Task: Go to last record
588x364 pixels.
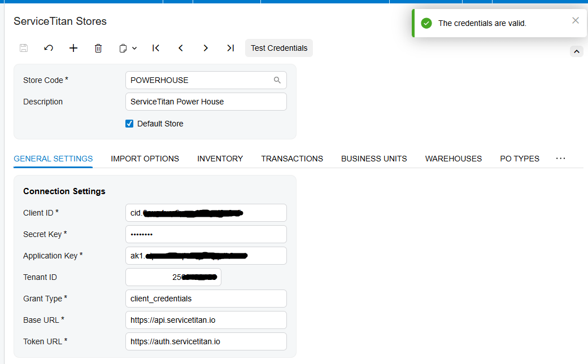Action: point(230,48)
